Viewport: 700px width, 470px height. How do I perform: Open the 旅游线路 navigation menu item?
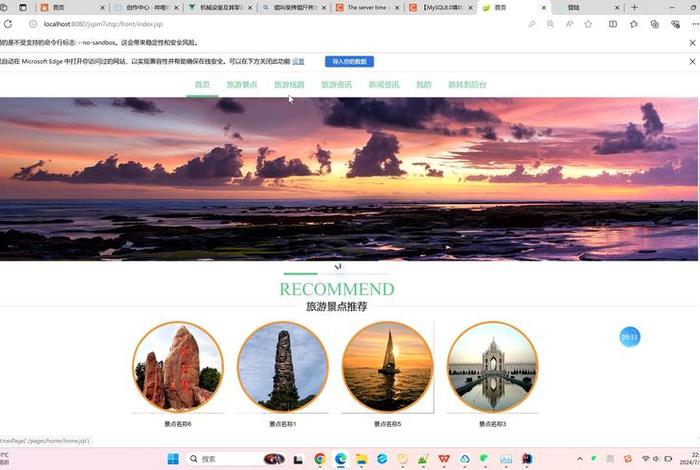289,85
